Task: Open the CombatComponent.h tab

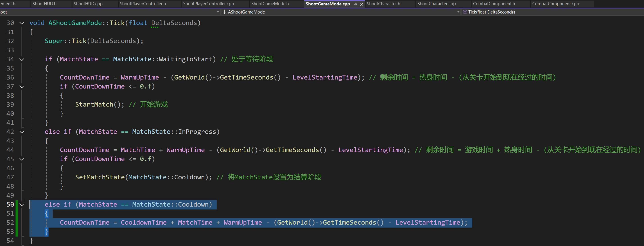Action: [494, 4]
